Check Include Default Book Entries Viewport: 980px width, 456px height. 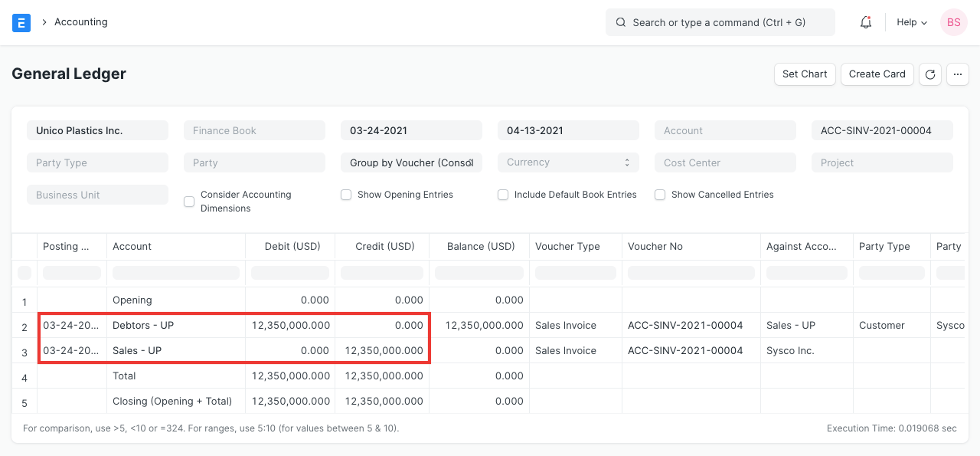(x=503, y=195)
